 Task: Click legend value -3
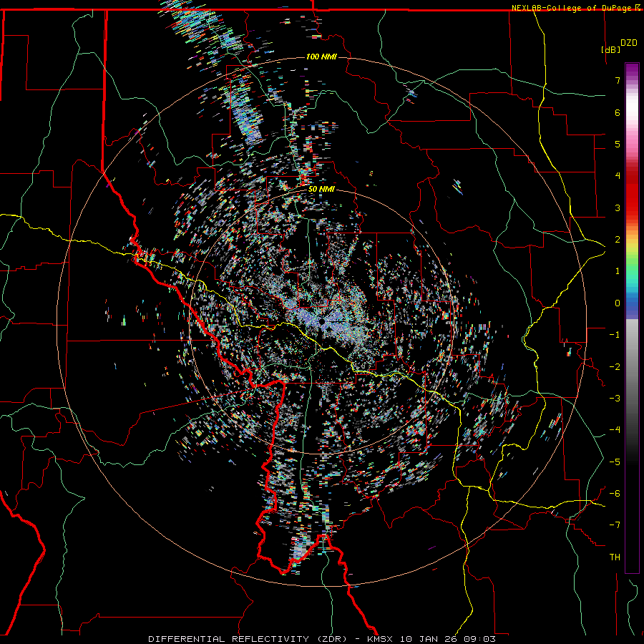[615, 398]
